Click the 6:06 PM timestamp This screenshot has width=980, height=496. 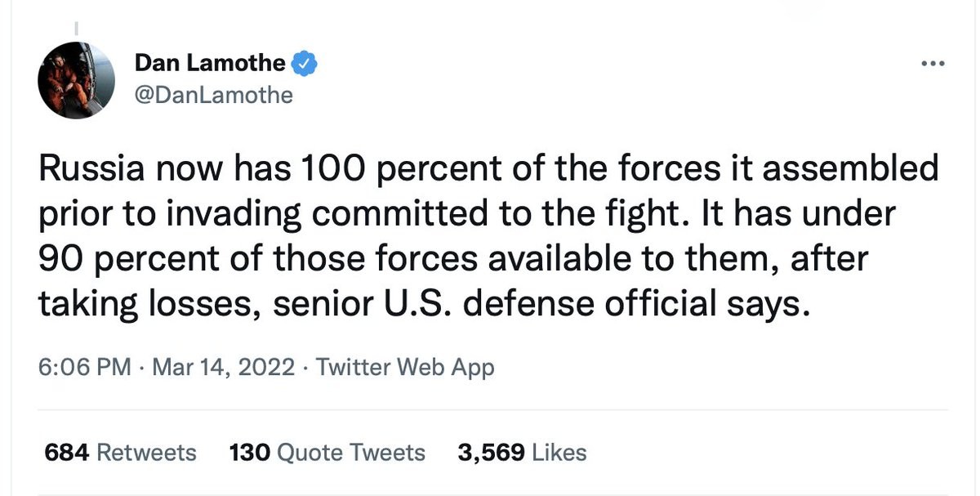click(84, 367)
